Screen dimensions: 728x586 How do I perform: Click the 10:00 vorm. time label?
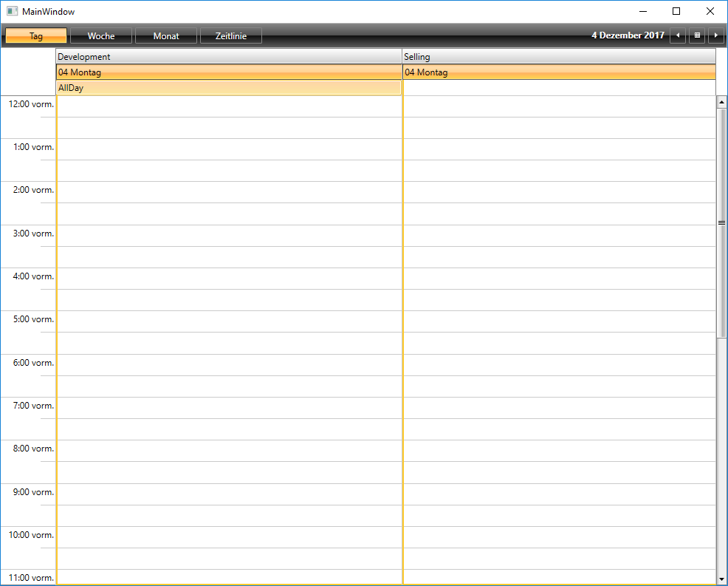31,535
